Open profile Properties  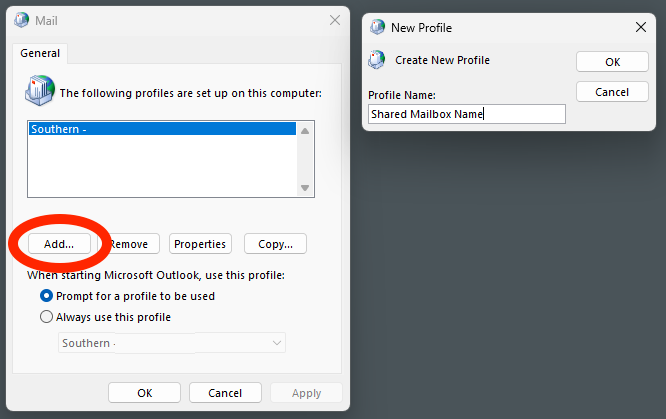click(199, 244)
